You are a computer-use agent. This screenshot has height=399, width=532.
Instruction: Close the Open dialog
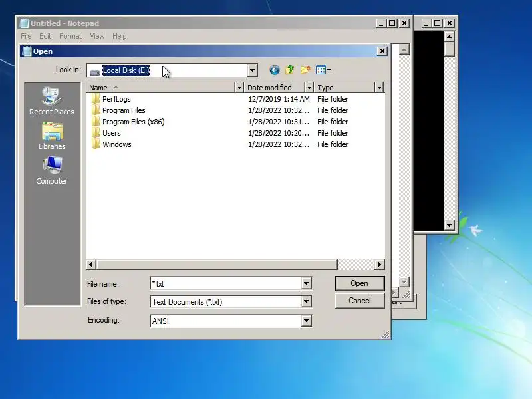tap(382, 51)
